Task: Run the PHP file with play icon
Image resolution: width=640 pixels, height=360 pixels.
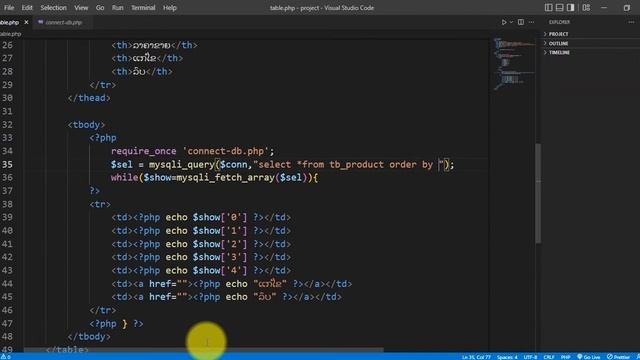Action: pos(504,22)
